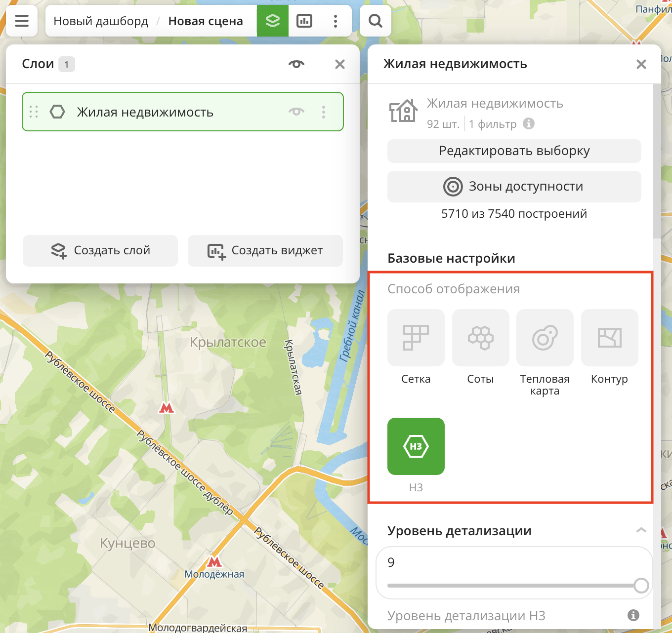Open the hamburger main menu

(22, 21)
